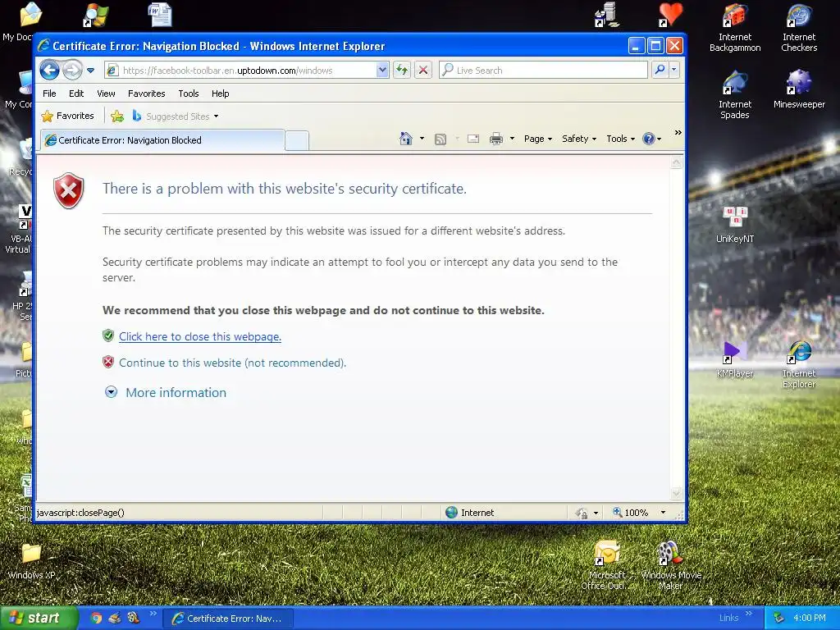840x630 pixels.
Task: Click the Windows Start button
Action: [39, 618]
